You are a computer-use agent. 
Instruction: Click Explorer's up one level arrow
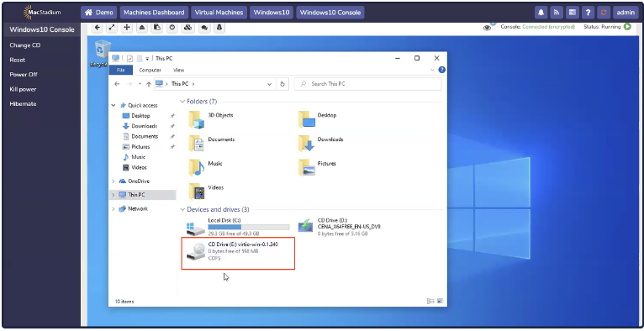[x=149, y=84]
